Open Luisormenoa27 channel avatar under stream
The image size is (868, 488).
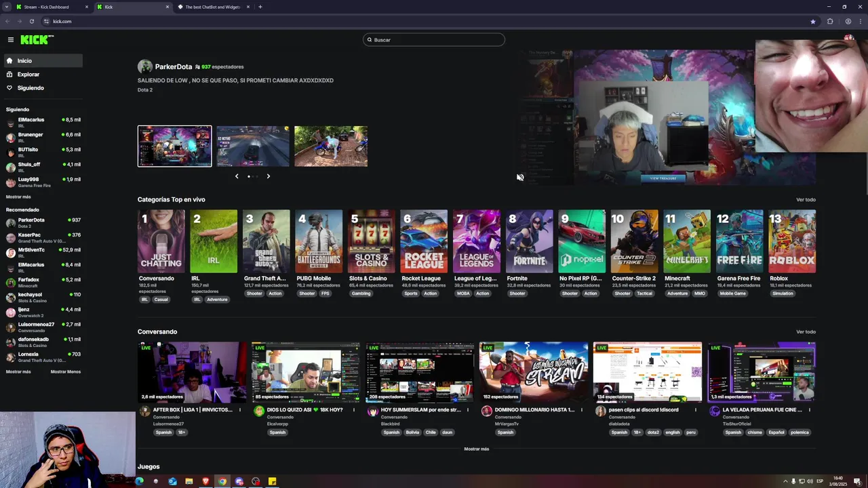coord(144,411)
